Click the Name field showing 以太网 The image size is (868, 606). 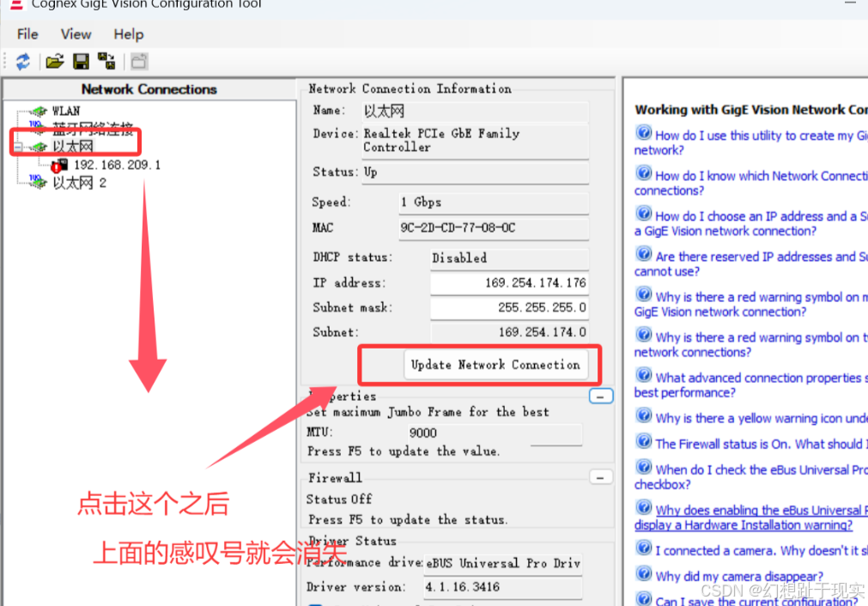pyautogui.click(x=475, y=112)
